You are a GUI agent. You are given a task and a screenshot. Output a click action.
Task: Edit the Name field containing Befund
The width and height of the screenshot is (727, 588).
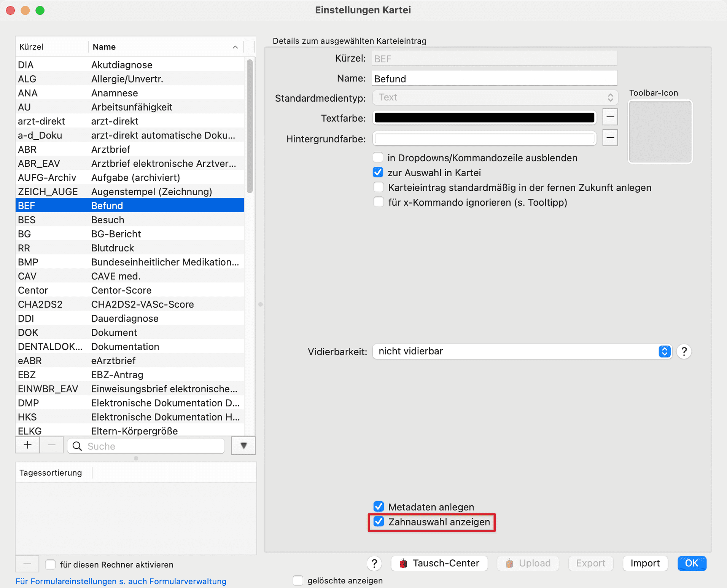pyautogui.click(x=494, y=78)
